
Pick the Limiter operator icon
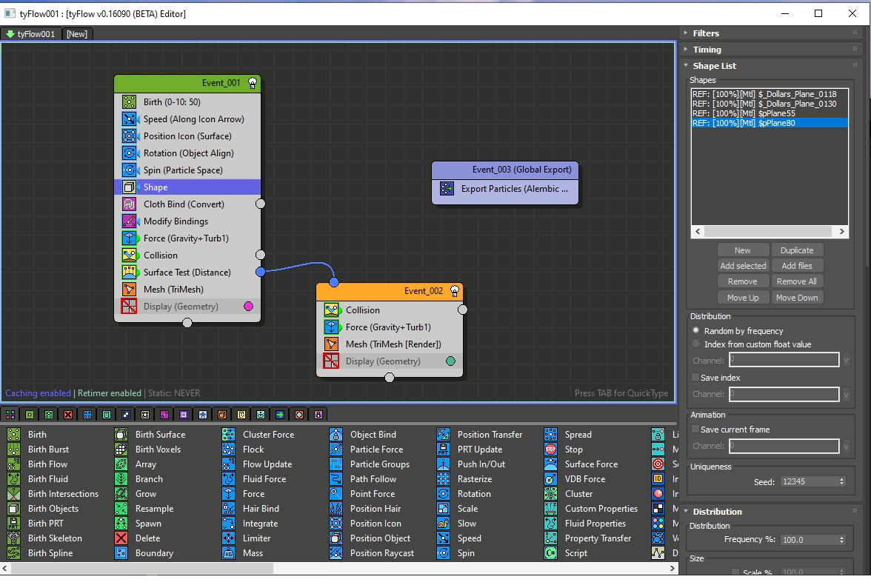[x=228, y=538]
